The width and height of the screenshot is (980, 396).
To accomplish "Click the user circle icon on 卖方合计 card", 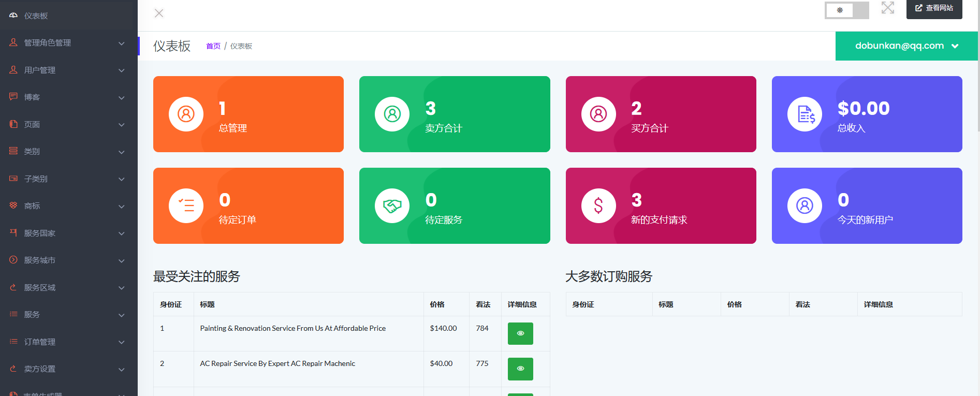I will pyautogui.click(x=392, y=114).
